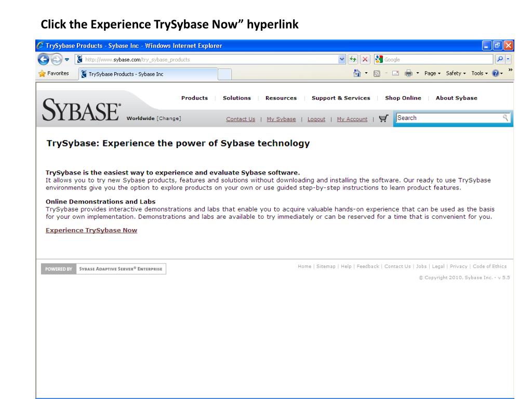Screen dimensions: 532x399
Task: Click the Logout link
Action: pos(316,119)
